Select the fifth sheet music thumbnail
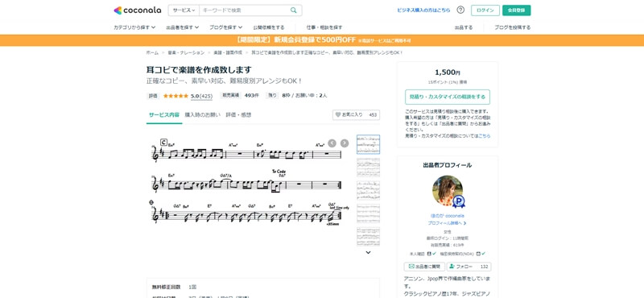 click(368, 236)
